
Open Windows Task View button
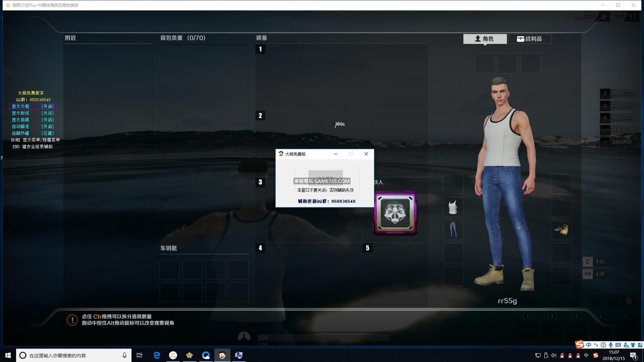(140, 355)
